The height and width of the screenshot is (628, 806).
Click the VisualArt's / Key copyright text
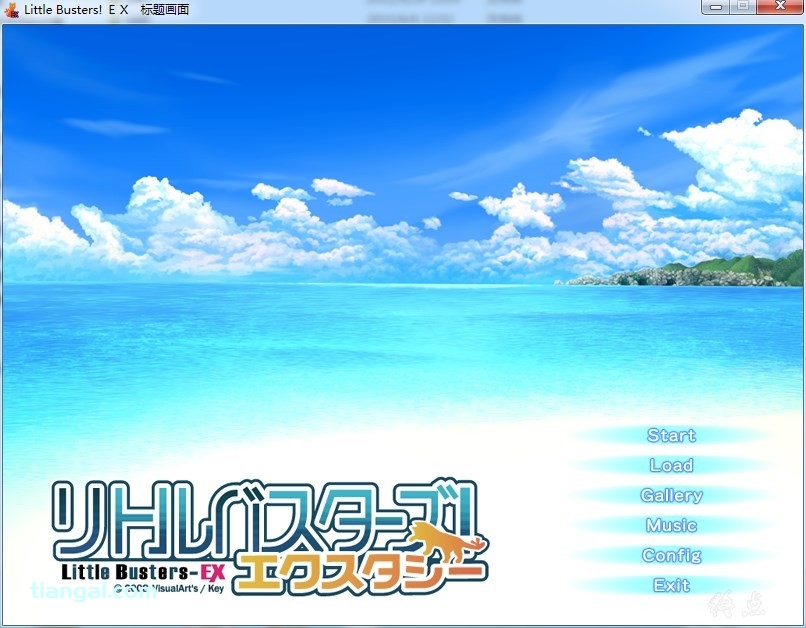(169, 588)
